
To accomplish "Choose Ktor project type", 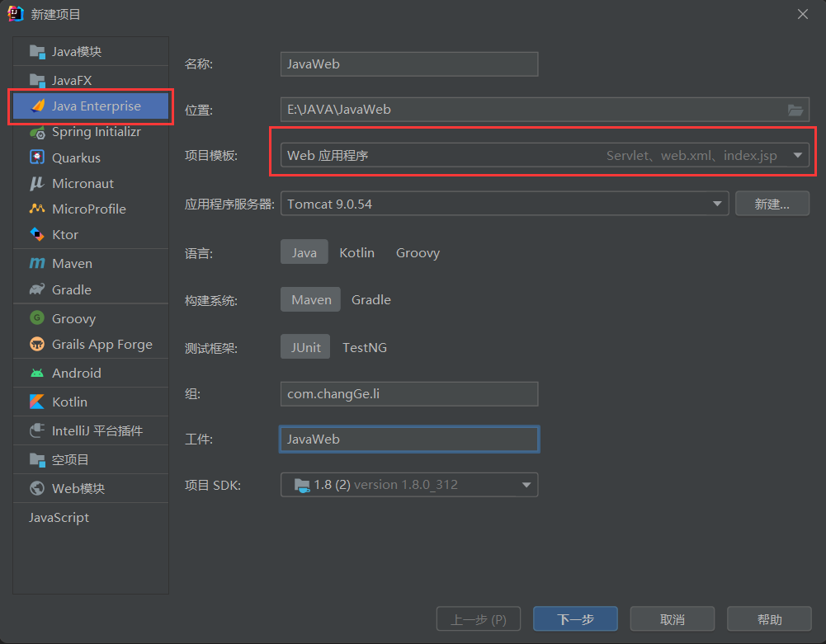I will 91,234.
